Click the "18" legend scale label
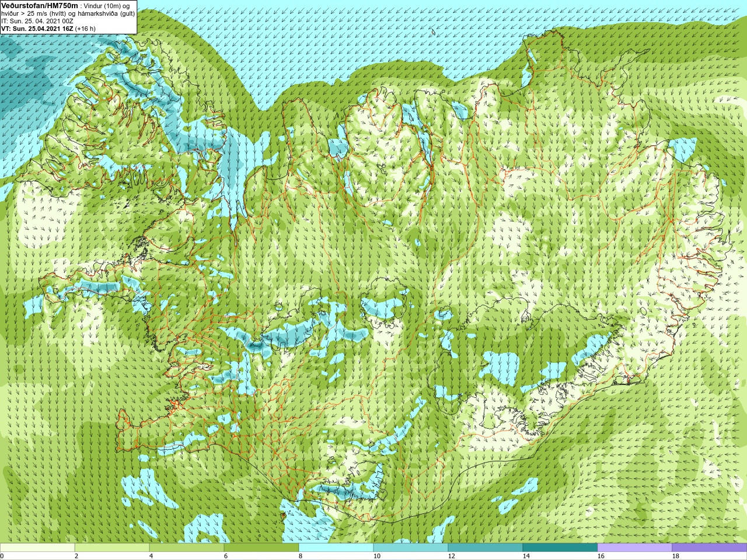Viewport: 747px width, 560px height. [675, 556]
